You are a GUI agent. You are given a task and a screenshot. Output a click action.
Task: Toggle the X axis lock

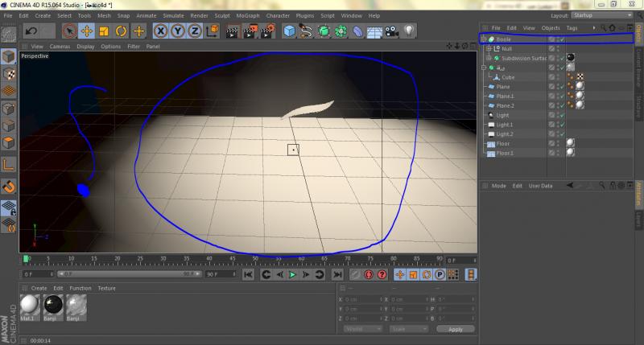[160, 31]
